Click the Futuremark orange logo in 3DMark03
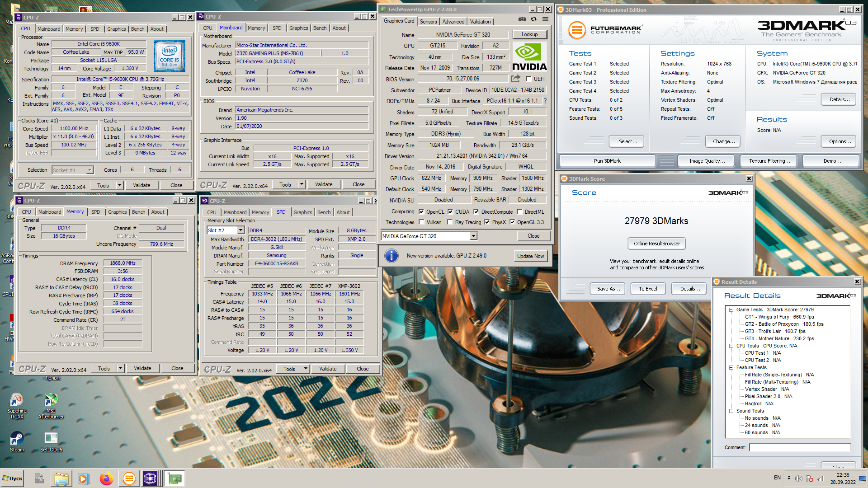 tap(576, 30)
